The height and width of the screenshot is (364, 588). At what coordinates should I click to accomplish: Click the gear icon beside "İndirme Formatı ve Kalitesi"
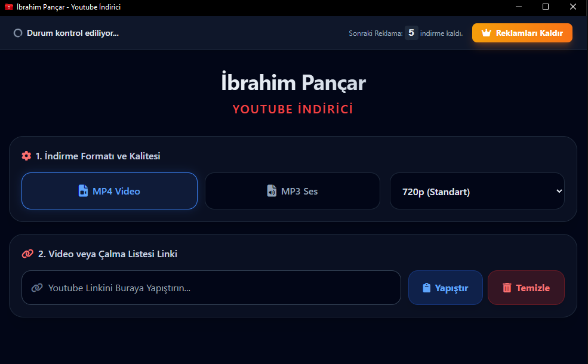26,156
